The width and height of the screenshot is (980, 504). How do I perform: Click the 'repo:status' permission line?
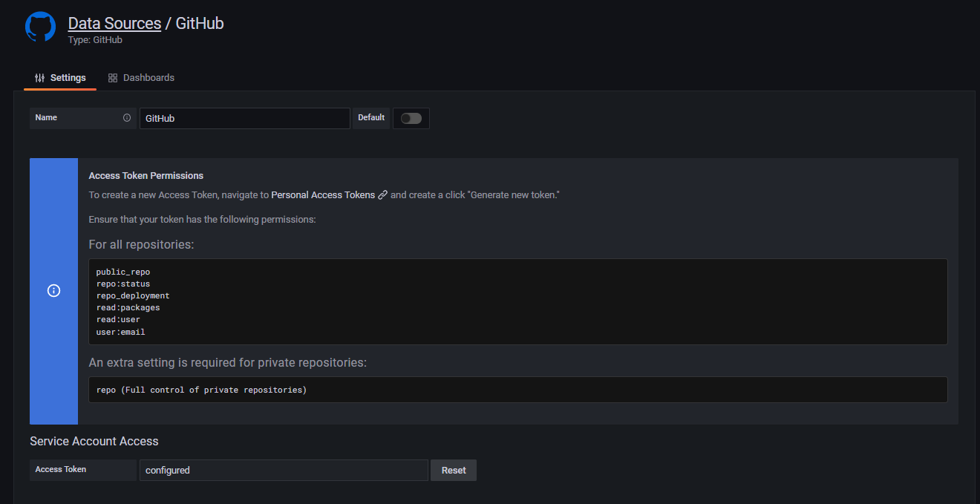click(x=123, y=284)
